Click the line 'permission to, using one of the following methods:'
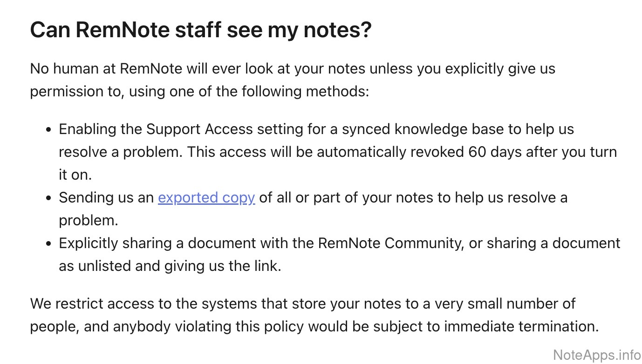 [x=199, y=91]
